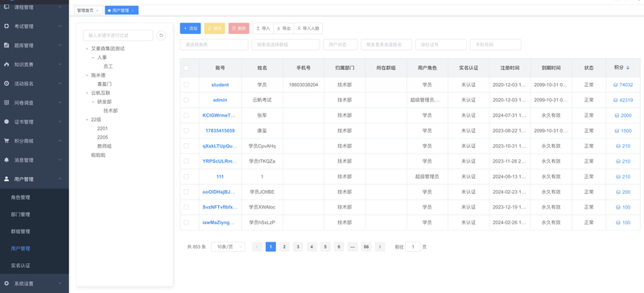Tick the checkbox for admin row
This screenshot has height=293, width=644.
(x=186, y=100)
